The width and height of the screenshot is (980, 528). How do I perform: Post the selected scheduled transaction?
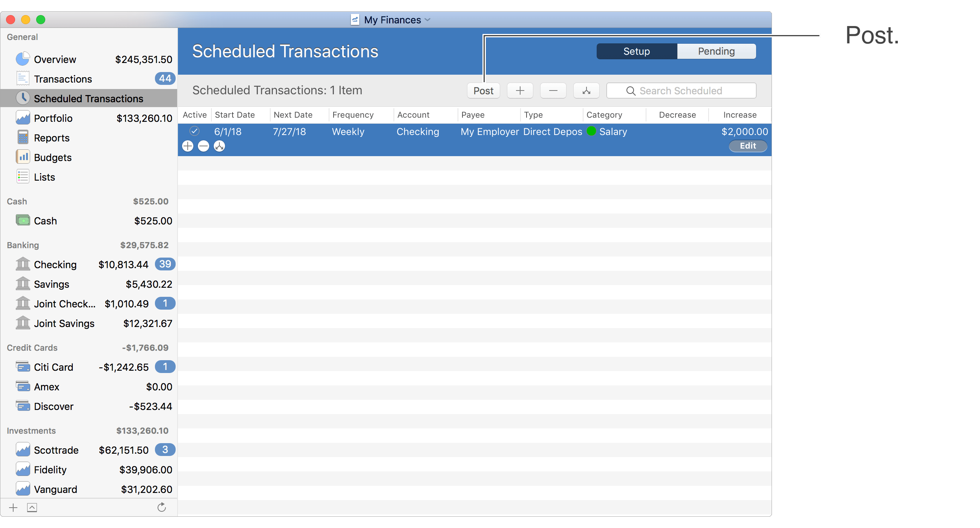pos(483,91)
